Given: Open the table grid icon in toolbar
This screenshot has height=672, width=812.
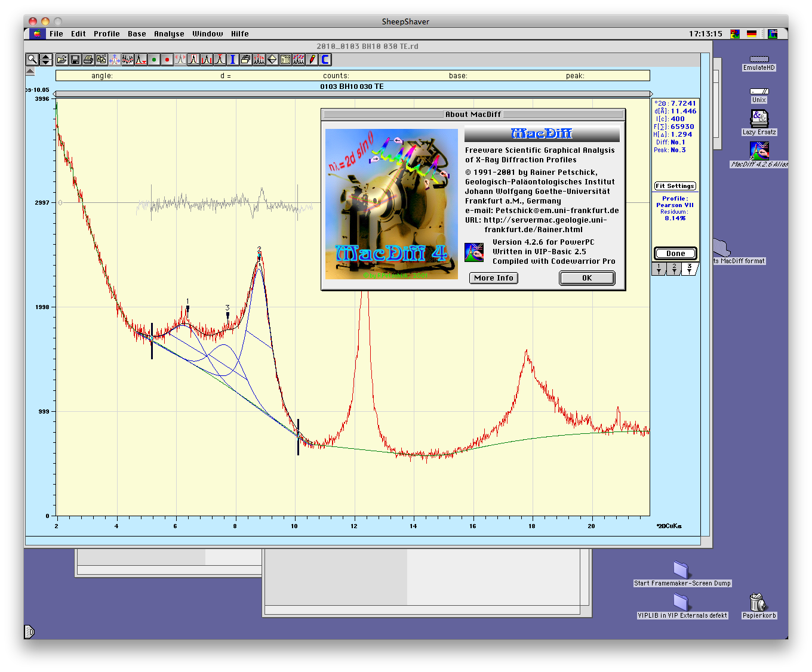Looking at the screenshot, I should pyautogui.click(x=285, y=60).
